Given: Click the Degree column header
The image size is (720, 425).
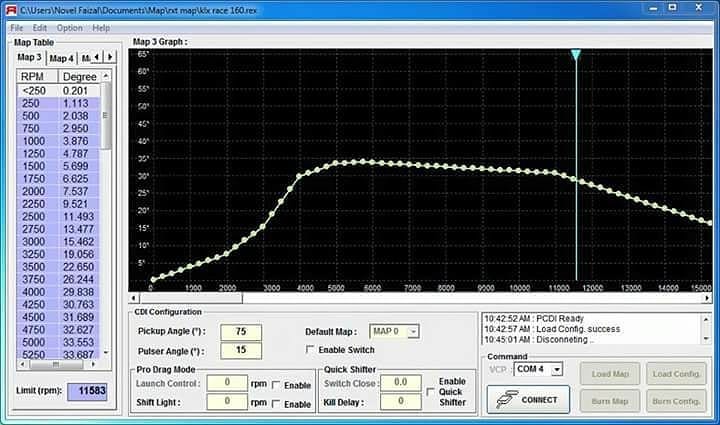Looking at the screenshot, I should pyautogui.click(x=79, y=76).
